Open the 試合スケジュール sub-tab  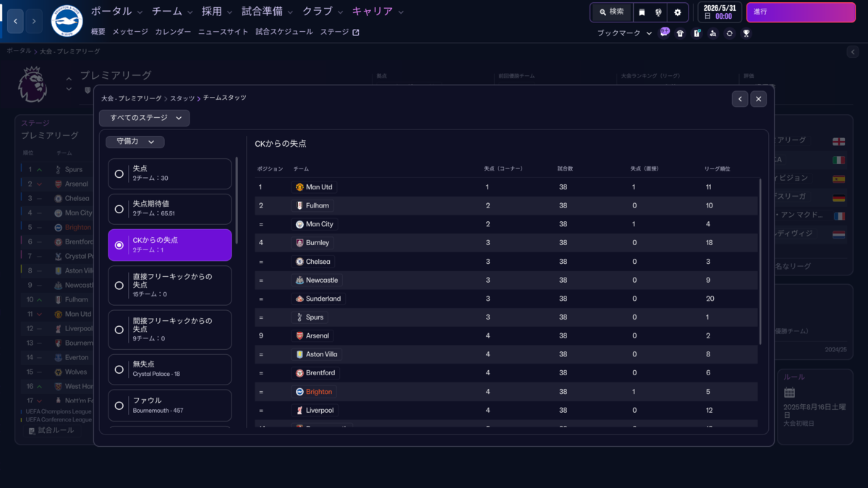point(284,32)
